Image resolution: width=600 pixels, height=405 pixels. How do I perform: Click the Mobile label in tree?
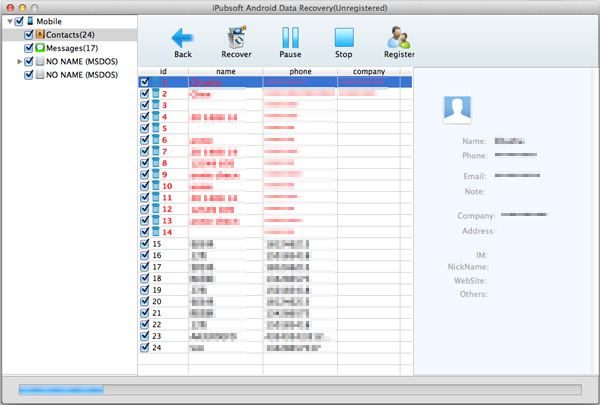tap(49, 21)
